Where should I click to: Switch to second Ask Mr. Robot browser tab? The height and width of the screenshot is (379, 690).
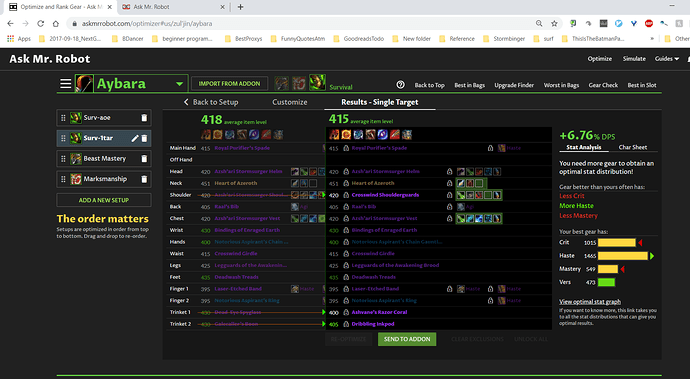(173, 7)
